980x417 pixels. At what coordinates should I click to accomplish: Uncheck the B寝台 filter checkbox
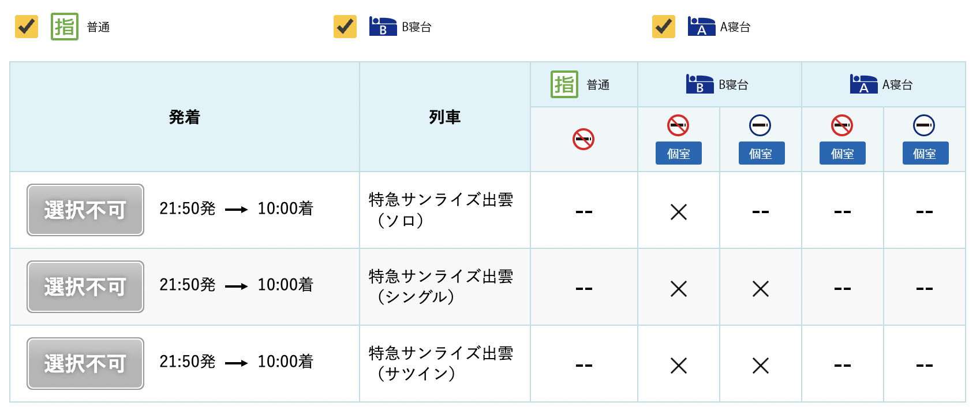coord(345,27)
